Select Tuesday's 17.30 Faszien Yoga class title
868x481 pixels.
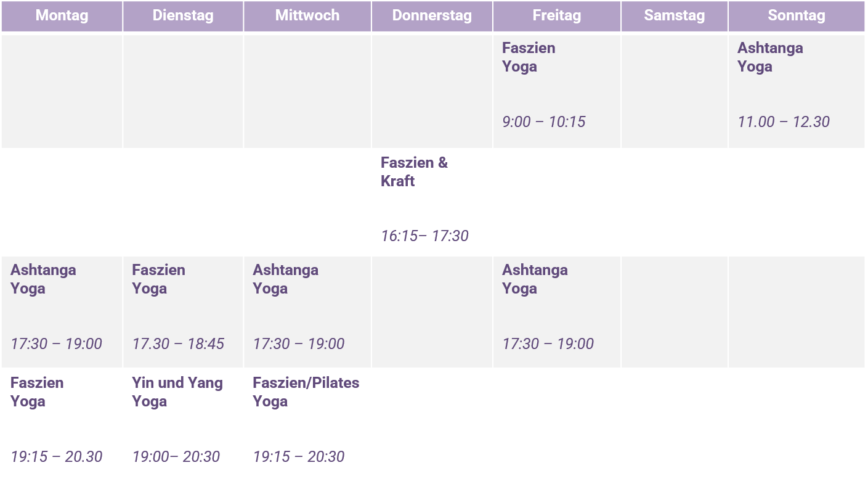click(158, 279)
